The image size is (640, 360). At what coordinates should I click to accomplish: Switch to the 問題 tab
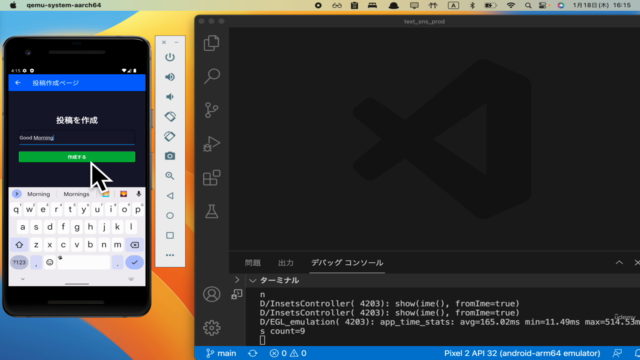pos(252,263)
